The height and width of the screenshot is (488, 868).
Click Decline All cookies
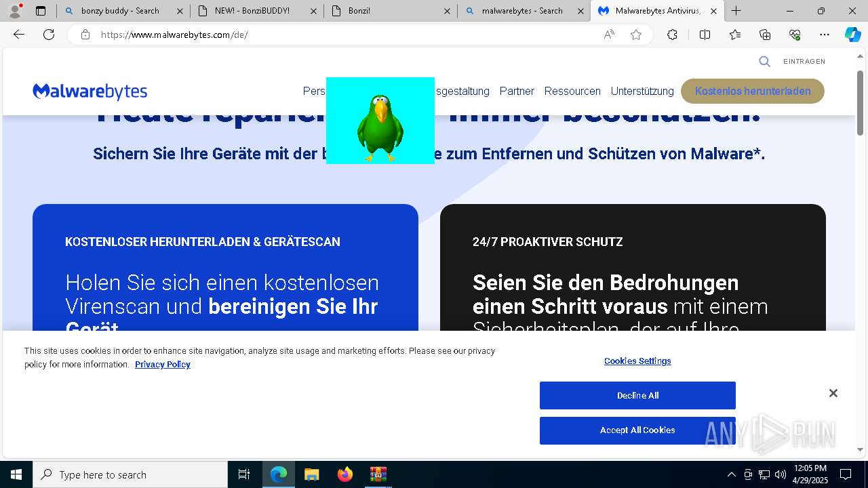click(x=637, y=396)
